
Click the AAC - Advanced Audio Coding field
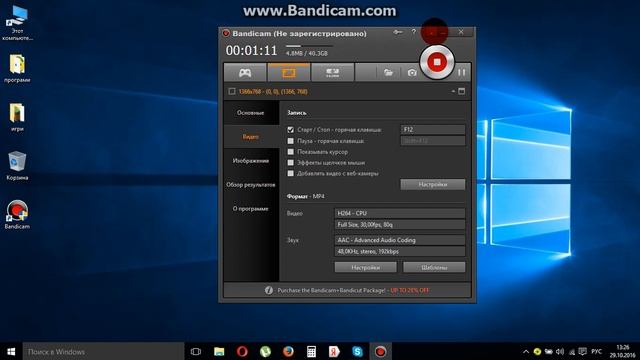(x=400, y=240)
